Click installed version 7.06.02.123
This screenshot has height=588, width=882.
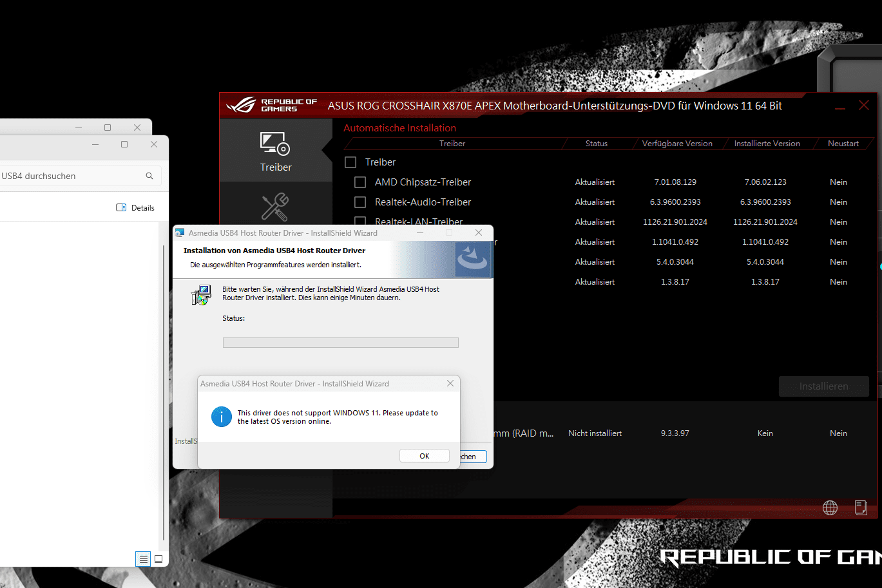pyautogui.click(x=765, y=182)
